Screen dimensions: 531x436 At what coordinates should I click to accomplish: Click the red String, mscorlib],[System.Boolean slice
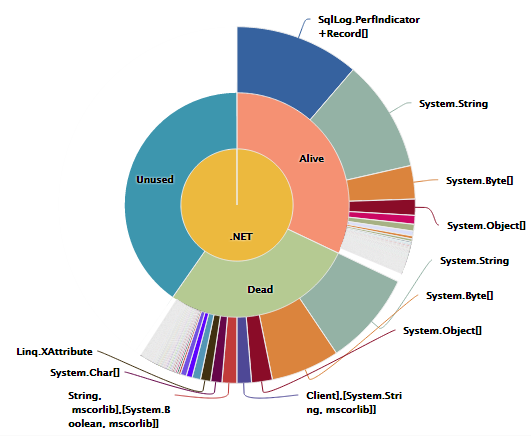[x=230, y=351]
